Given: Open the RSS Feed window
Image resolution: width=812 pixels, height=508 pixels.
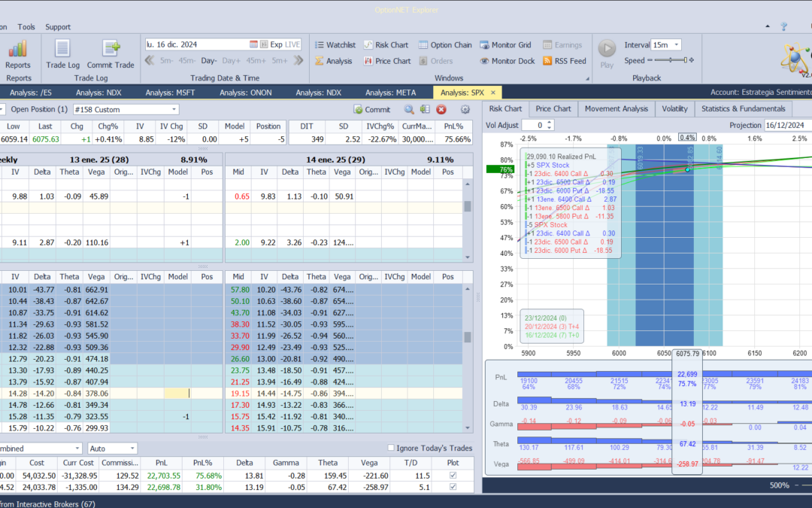Looking at the screenshot, I should point(564,61).
